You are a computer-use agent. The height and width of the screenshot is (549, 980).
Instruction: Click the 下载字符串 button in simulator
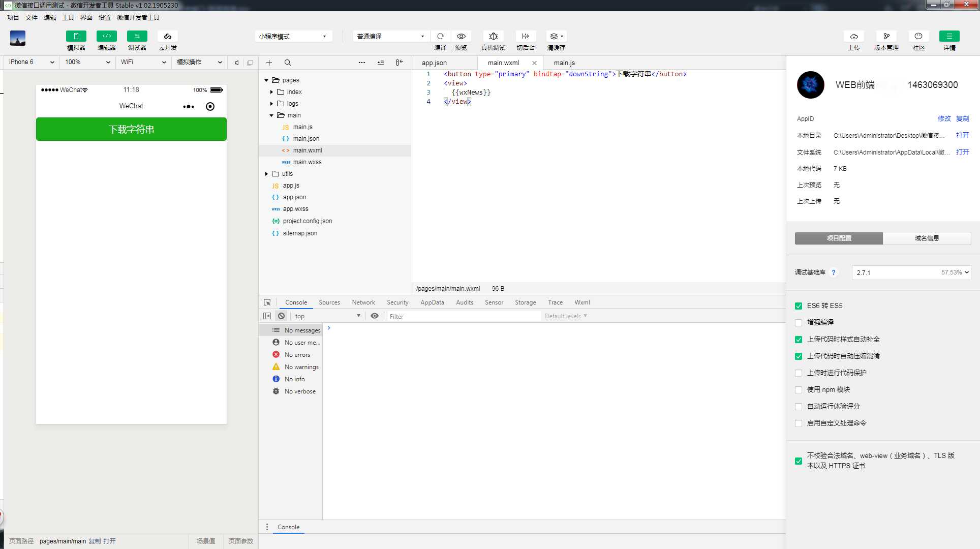(131, 129)
